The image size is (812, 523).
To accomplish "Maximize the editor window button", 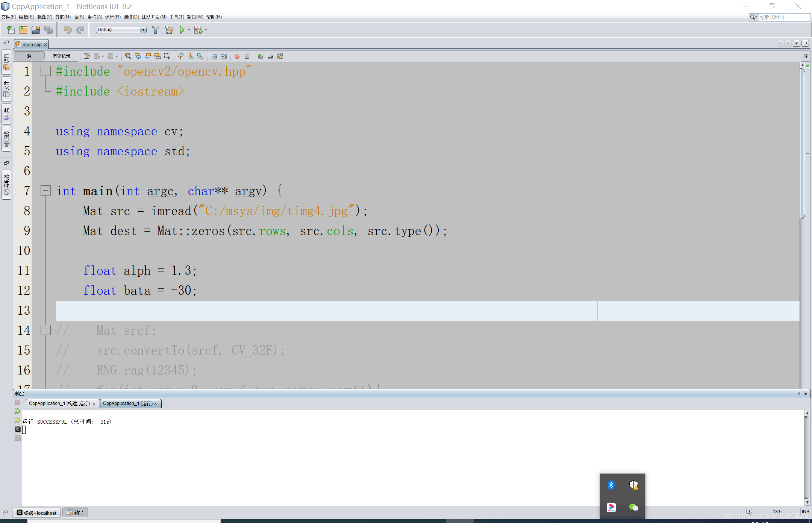I will point(805,44).
